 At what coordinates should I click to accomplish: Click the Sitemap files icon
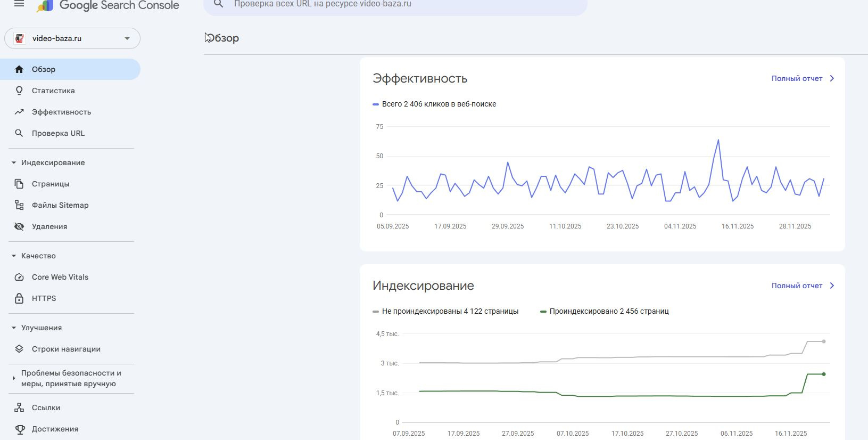(19, 205)
